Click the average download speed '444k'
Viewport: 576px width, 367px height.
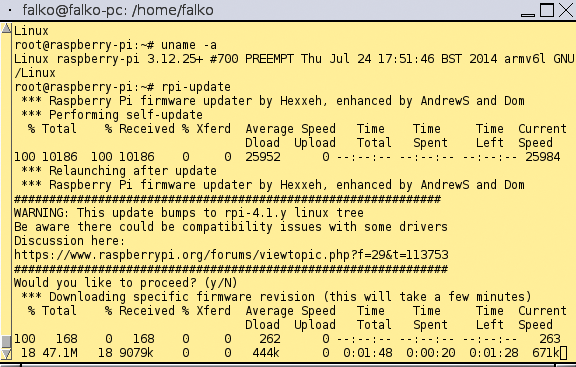pos(266,353)
